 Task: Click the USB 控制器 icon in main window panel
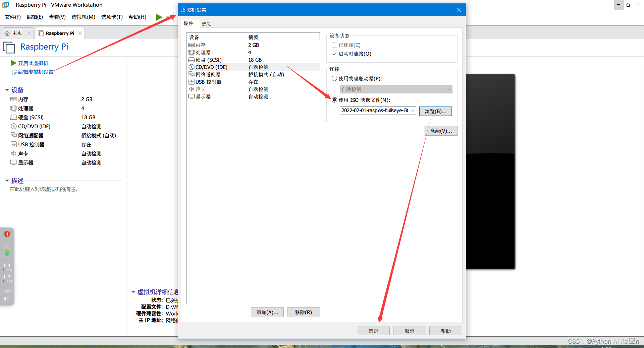pos(14,144)
